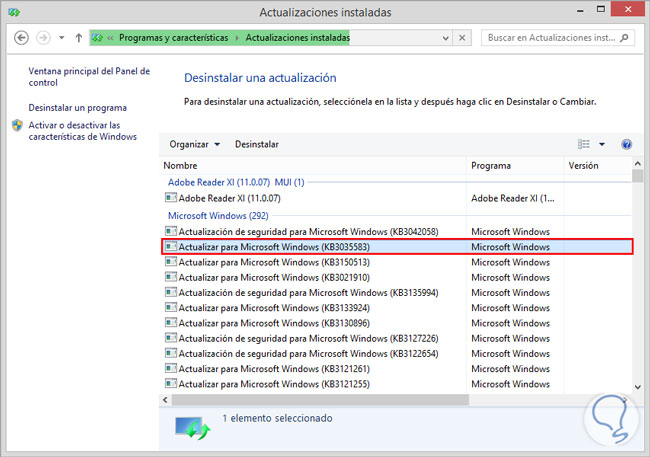Viewport: 650px width, 457px height.
Task: Collapse the Microsoft Windows (292) group
Action: click(x=218, y=216)
